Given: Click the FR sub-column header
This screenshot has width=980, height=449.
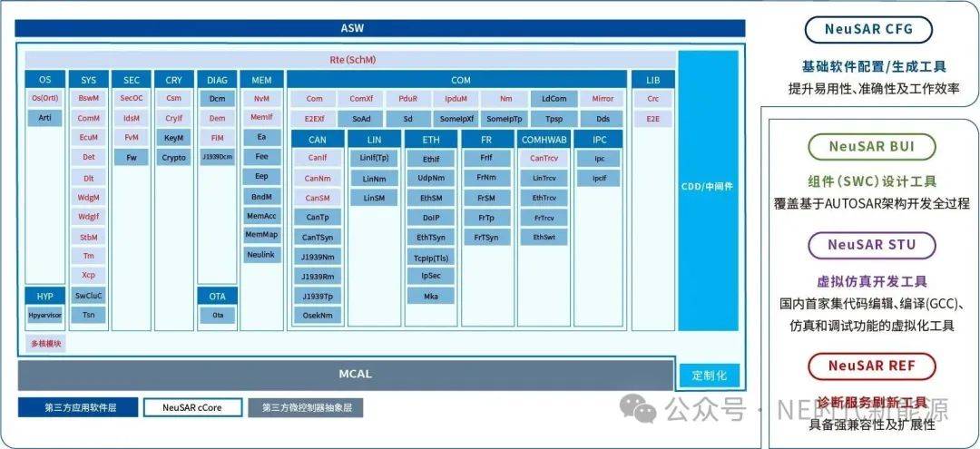Looking at the screenshot, I should tap(487, 140).
